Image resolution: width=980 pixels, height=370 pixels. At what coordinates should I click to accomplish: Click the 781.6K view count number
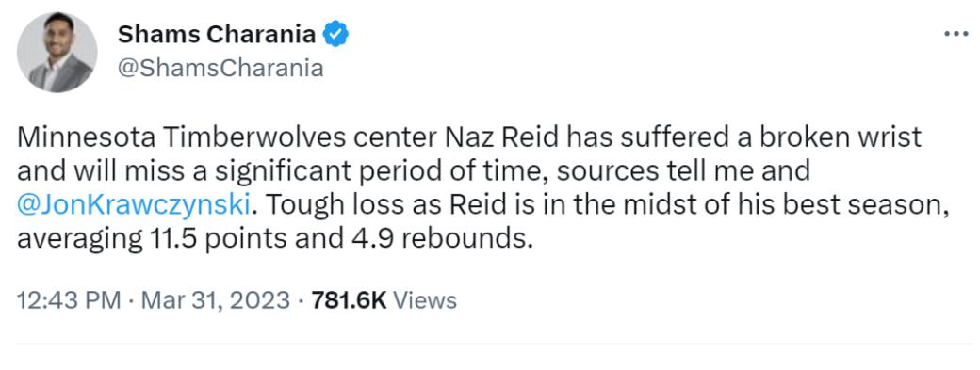[x=350, y=300]
